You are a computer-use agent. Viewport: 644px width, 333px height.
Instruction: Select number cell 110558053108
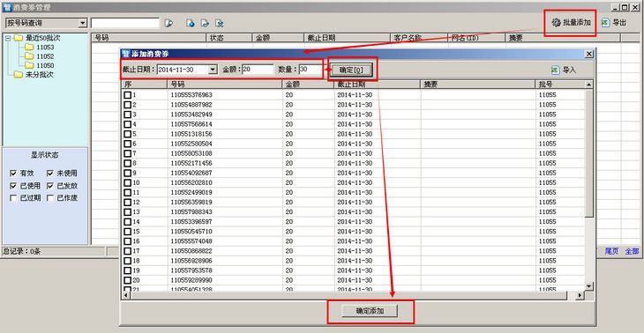pos(191,153)
